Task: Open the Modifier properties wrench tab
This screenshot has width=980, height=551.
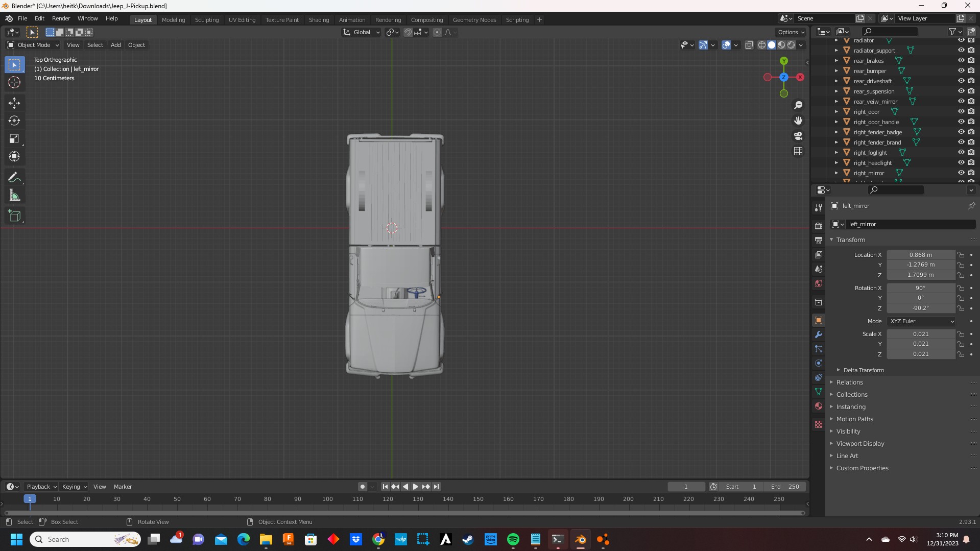Action: pos(819,334)
